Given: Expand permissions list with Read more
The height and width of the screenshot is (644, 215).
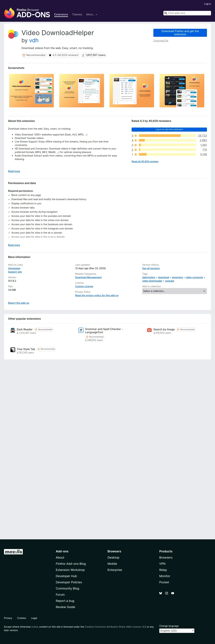Looking at the screenshot, I should coord(14,245).
